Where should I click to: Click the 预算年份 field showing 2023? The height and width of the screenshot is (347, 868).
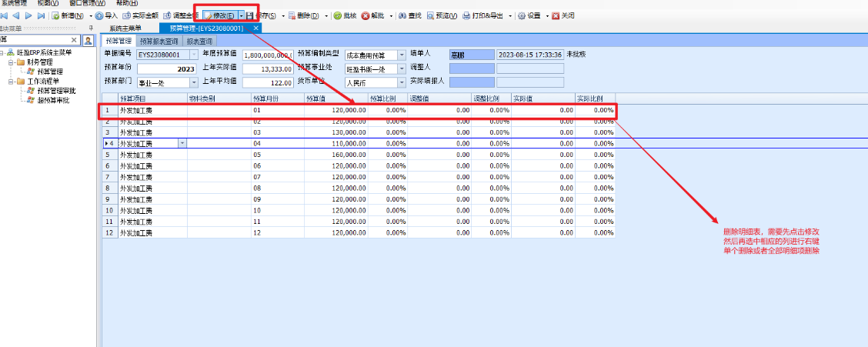[167, 68]
